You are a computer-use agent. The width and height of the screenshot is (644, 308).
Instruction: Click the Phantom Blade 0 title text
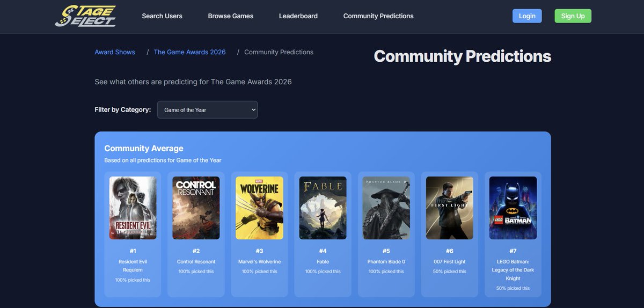click(x=386, y=262)
